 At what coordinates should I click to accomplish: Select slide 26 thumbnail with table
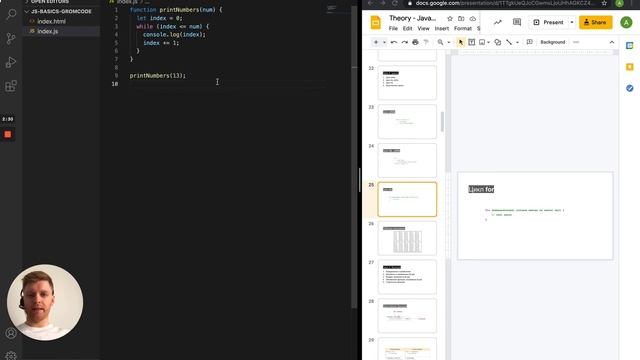[x=407, y=238]
